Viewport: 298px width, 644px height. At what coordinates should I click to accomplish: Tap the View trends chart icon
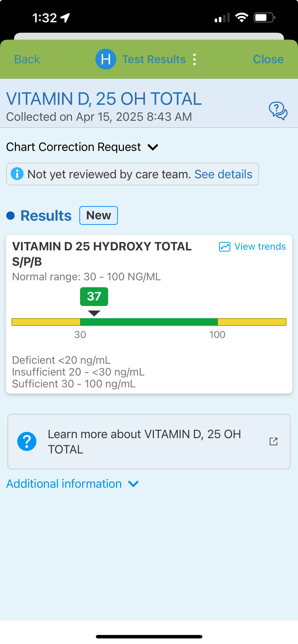224,246
